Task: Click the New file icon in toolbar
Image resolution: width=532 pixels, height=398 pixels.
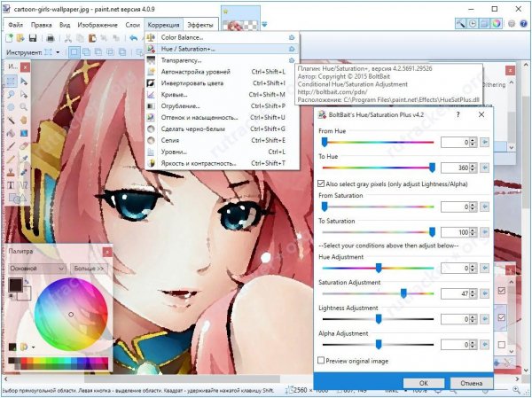Action: [9, 38]
